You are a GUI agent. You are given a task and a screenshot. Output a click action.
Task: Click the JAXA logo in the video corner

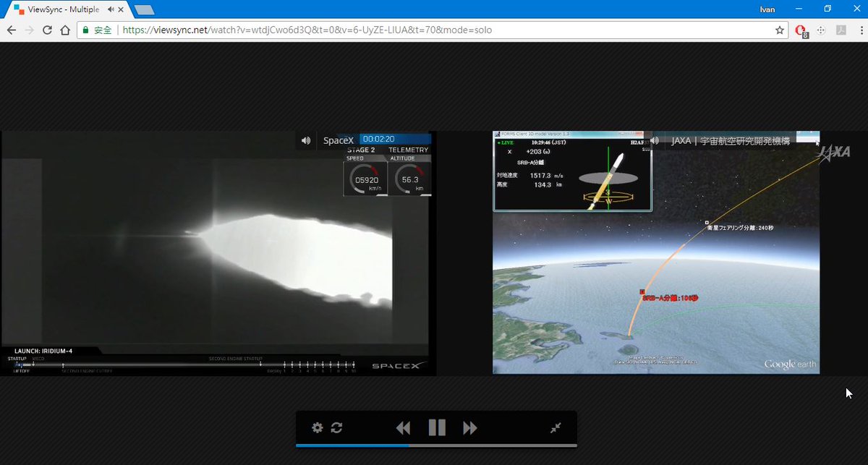(833, 153)
